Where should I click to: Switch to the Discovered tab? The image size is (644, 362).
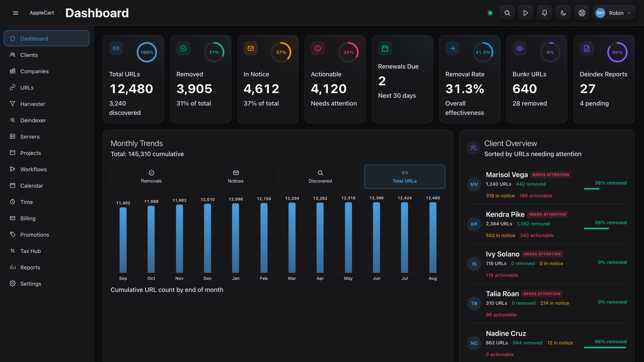pos(320,177)
